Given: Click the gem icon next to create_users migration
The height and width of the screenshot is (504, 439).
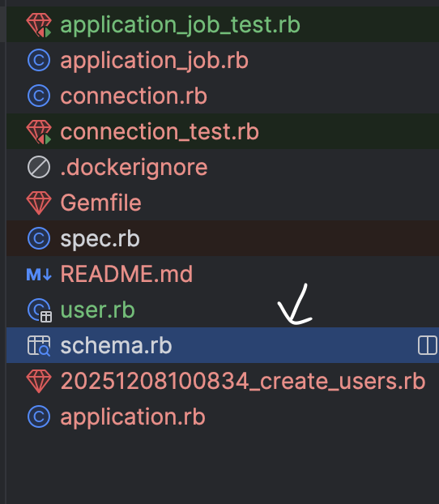Looking at the screenshot, I should tap(39, 381).
